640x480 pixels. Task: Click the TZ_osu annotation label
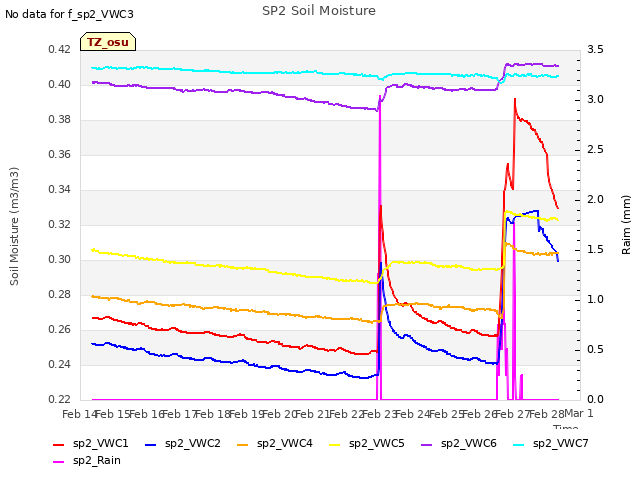[108, 42]
